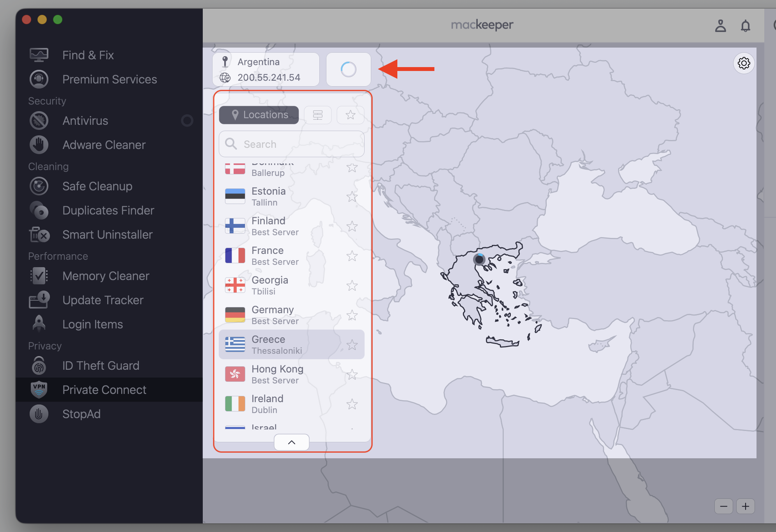Favorite Hong Kong Best Server

click(x=352, y=374)
